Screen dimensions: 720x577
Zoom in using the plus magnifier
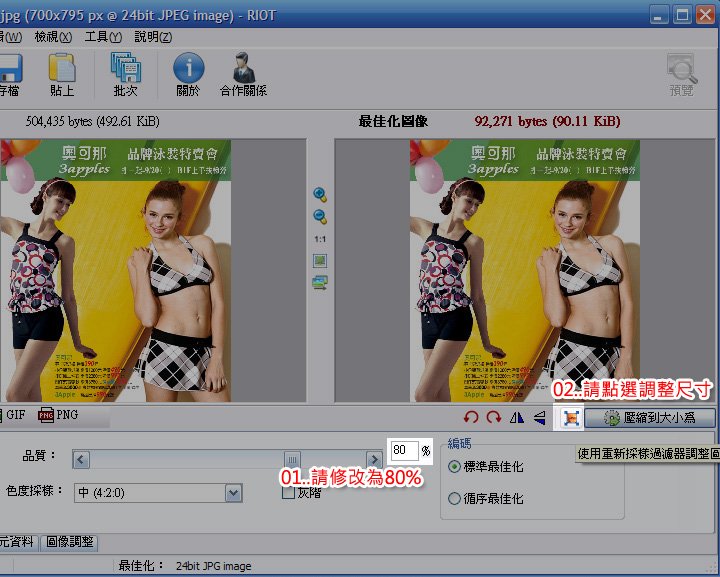(x=320, y=195)
